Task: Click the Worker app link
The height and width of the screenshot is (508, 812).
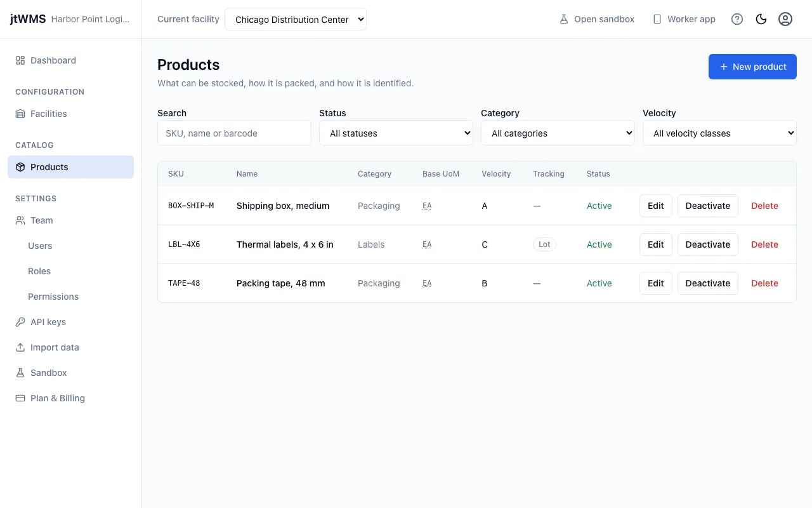Action: pyautogui.click(x=684, y=19)
